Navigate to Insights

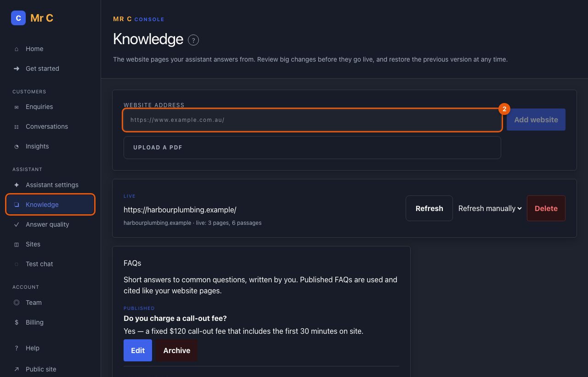(x=51, y=146)
